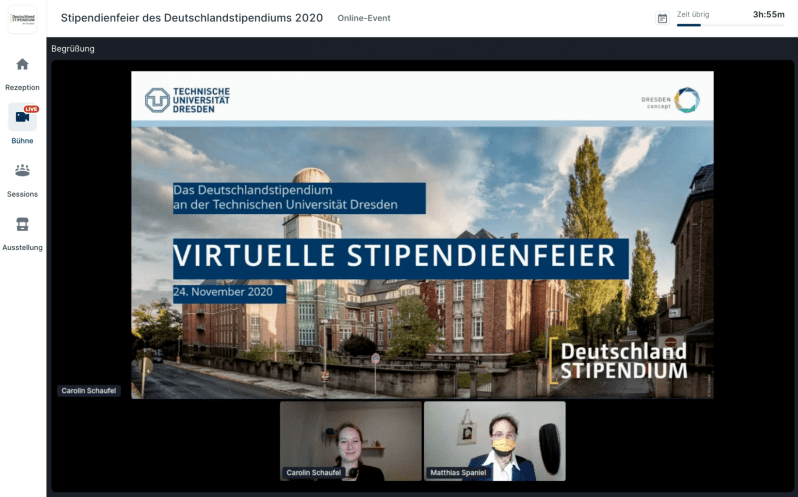
Task: Click the Rezeption home icon
Action: (22, 65)
